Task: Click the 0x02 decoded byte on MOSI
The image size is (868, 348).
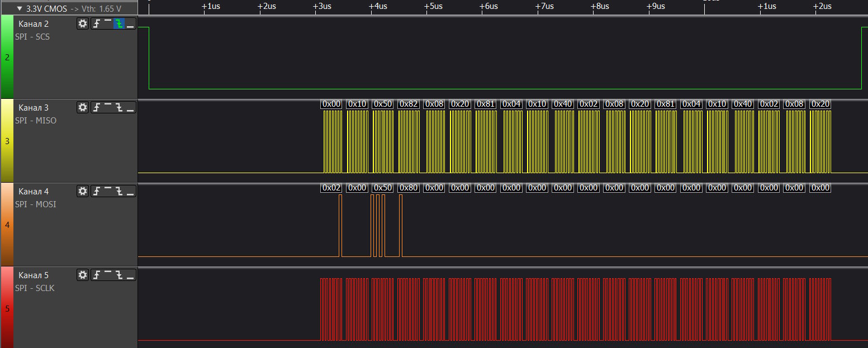Action: click(x=332, y=188)
